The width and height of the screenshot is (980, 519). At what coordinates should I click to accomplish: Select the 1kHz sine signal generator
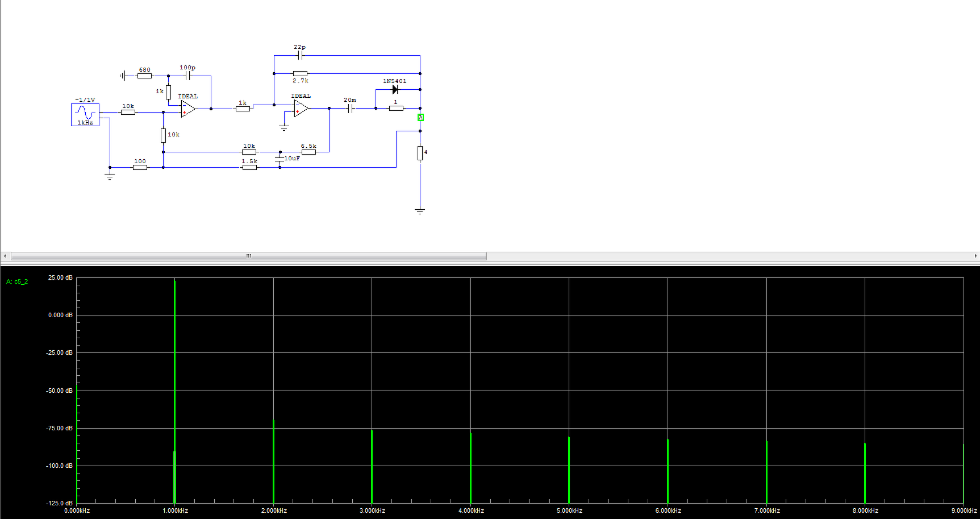click(85, 114)
